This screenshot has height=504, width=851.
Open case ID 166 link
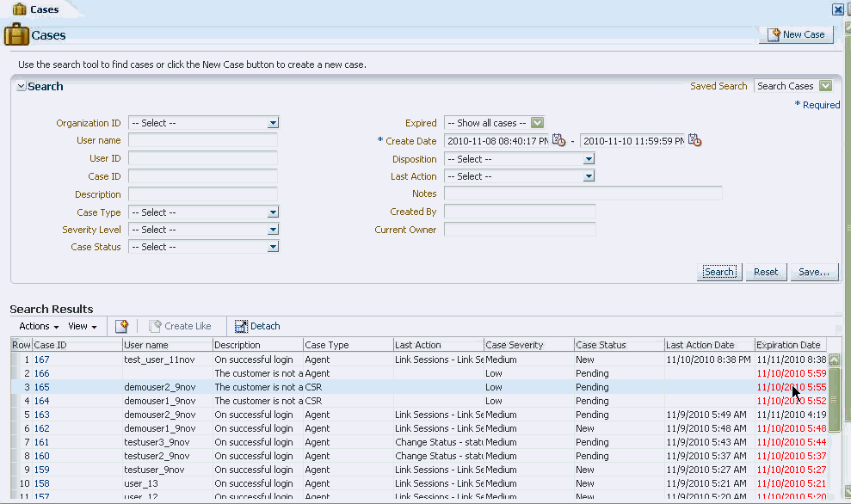coord(42,373)
